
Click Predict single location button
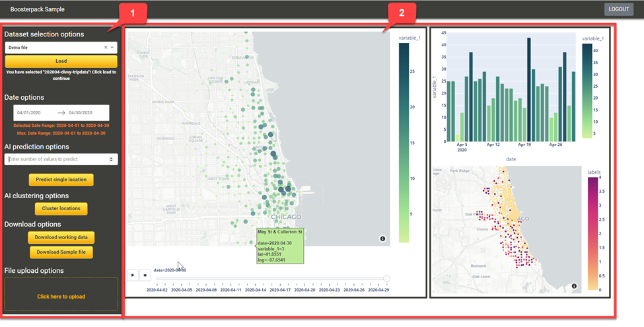(x=61, y=180)
